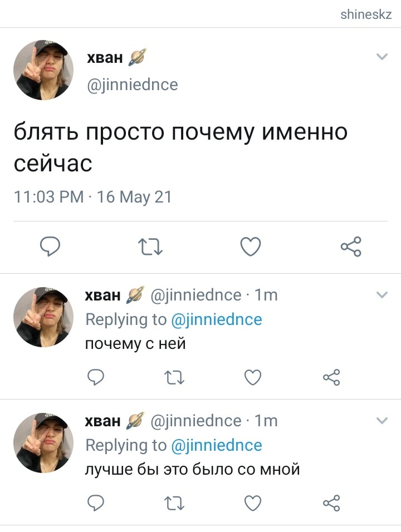Like the main tweet
This screenshot has height=532, width=401.
tap(251, 247)
